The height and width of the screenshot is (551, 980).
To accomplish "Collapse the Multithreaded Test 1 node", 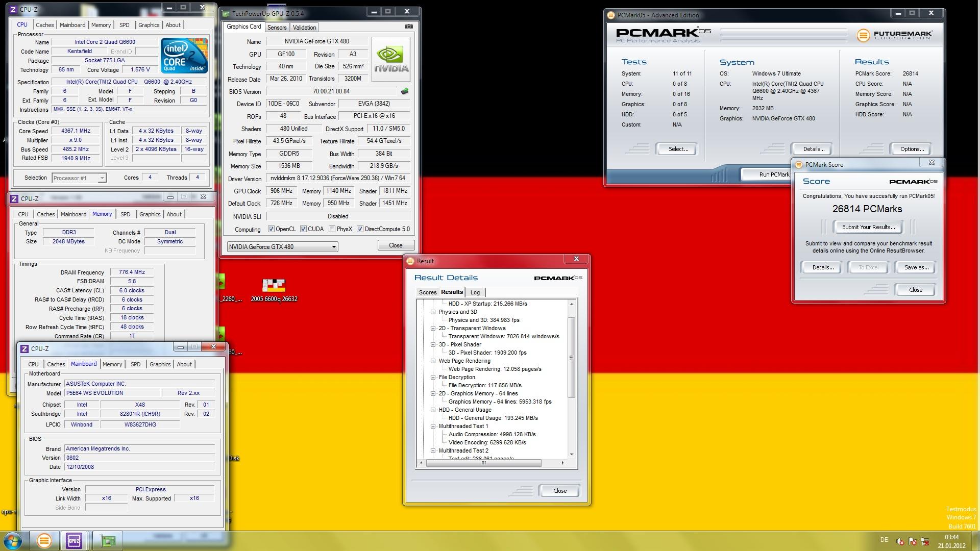I will (x=433, y=426).
